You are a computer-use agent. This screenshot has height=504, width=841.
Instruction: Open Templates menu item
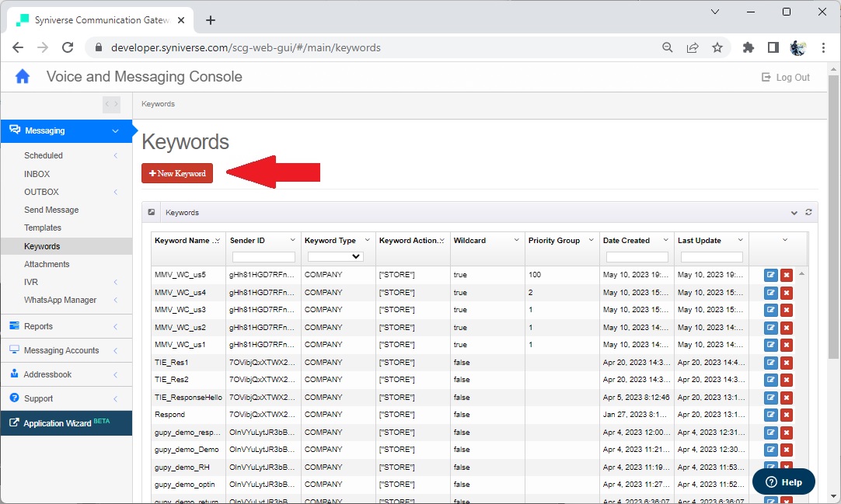click(x=43, y=228)
